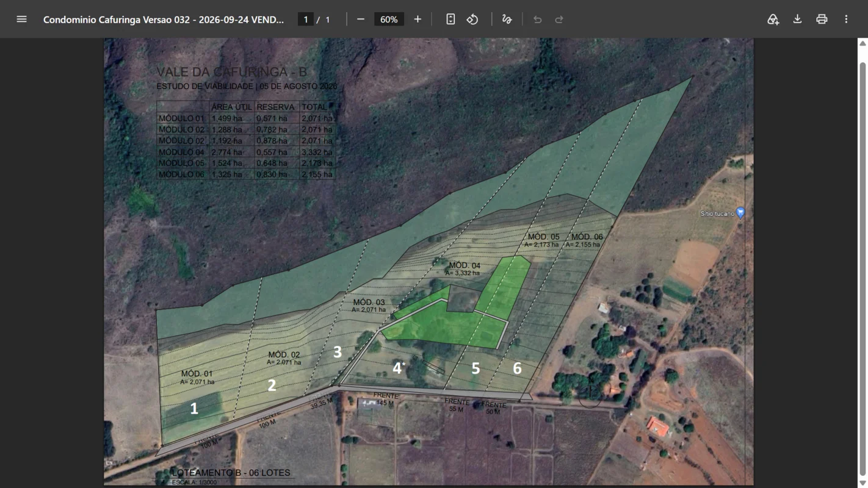Screen dimensions: 868x488
Task: Click the 'FRENTE 145 M' frontage label
Action: coord(385,400)
